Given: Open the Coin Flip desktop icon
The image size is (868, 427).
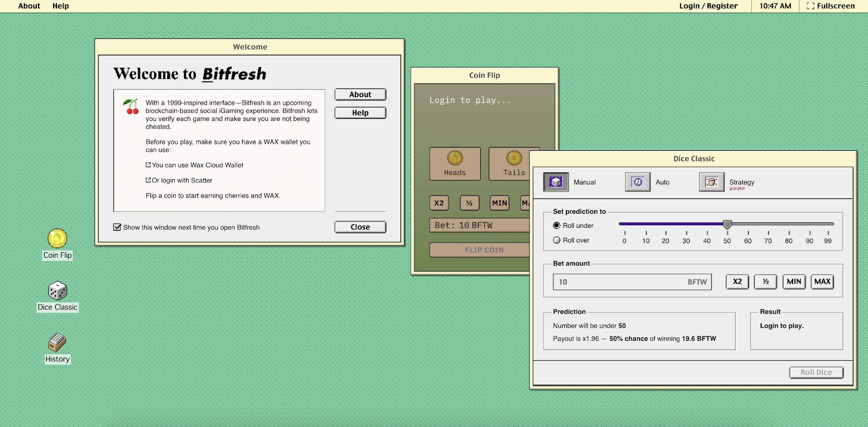Looking at the screenshot, I should pyautogui.click(x=58, y=239).
